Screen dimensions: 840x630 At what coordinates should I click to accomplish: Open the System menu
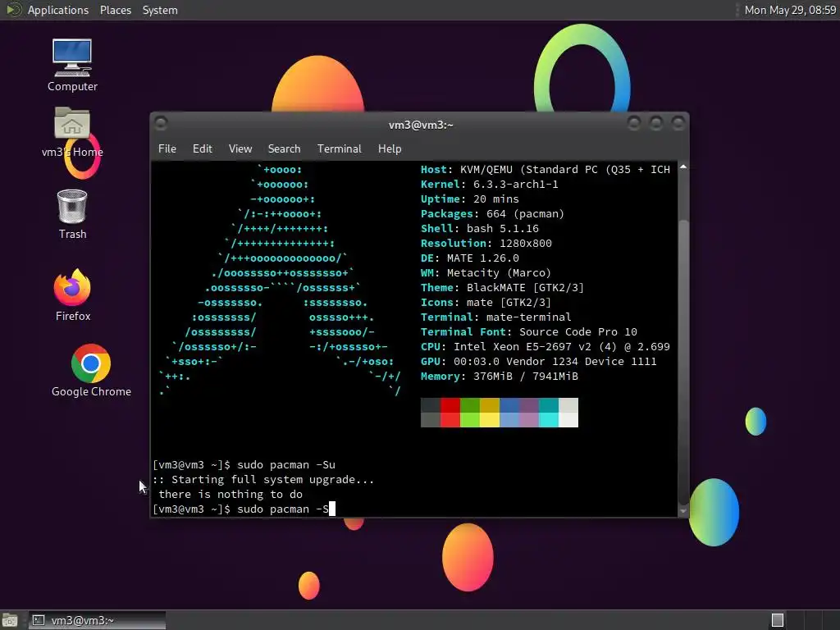coord(160,10)
